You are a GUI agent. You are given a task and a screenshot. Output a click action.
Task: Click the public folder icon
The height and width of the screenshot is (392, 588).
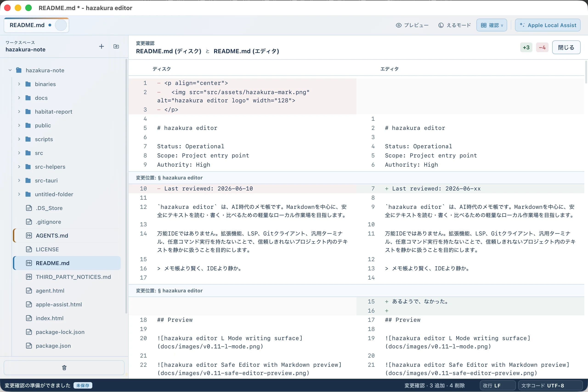point(28,125)
